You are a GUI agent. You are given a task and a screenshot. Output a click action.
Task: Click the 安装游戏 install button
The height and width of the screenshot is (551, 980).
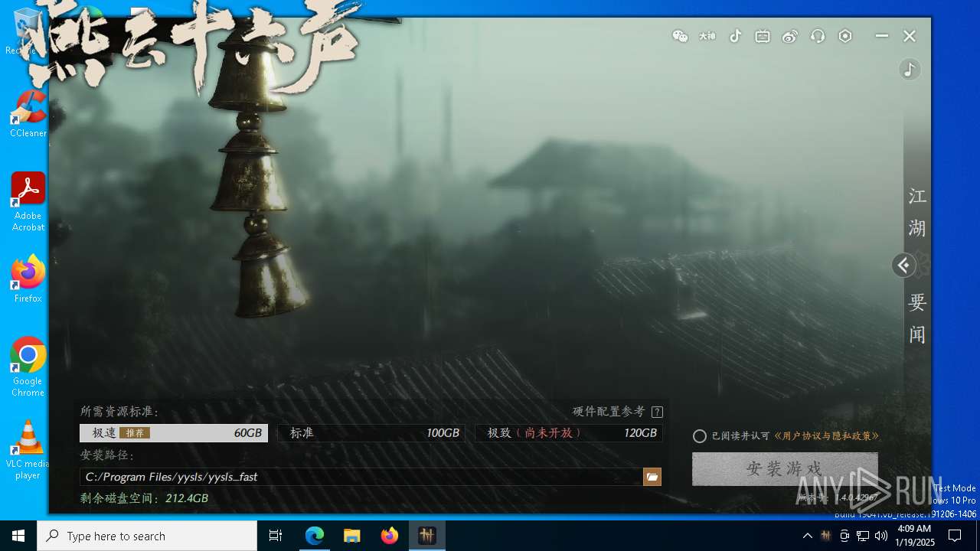(785, 468)
